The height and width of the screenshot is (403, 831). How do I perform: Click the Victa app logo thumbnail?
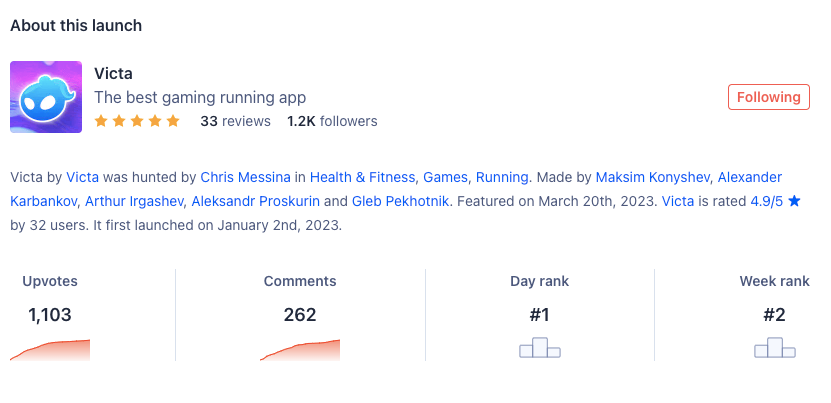pyautogui.click(x=46, y=97)
